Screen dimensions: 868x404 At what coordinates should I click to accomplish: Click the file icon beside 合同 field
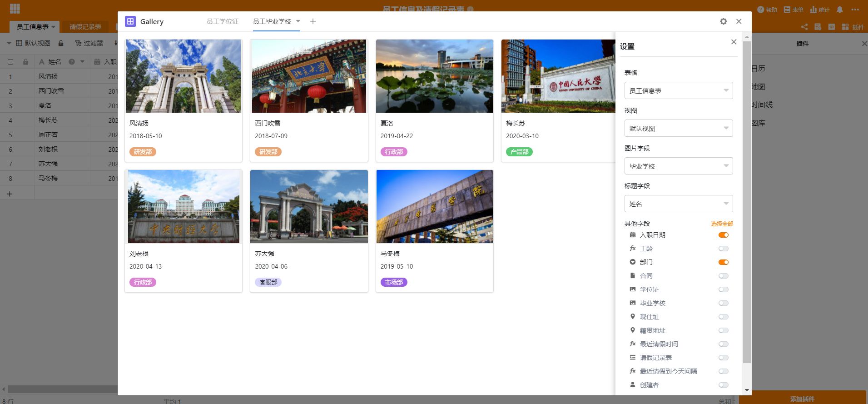pyautogui.click(x=633, y=276)
